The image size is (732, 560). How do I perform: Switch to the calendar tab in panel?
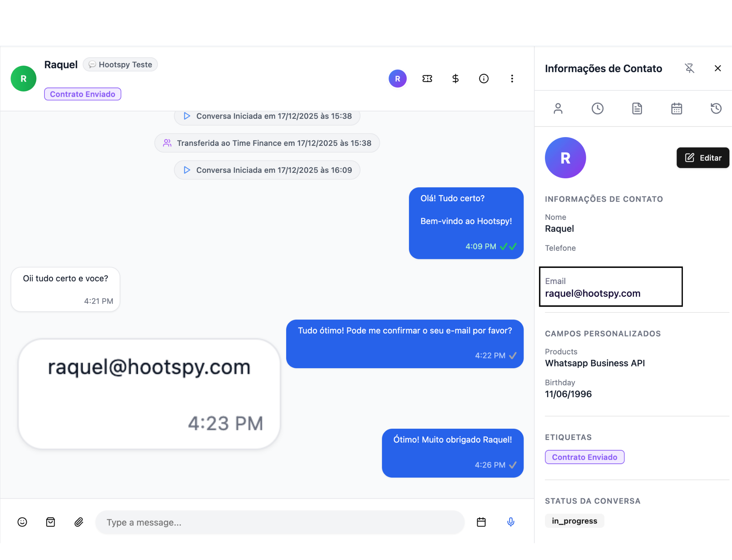(677, 109)
